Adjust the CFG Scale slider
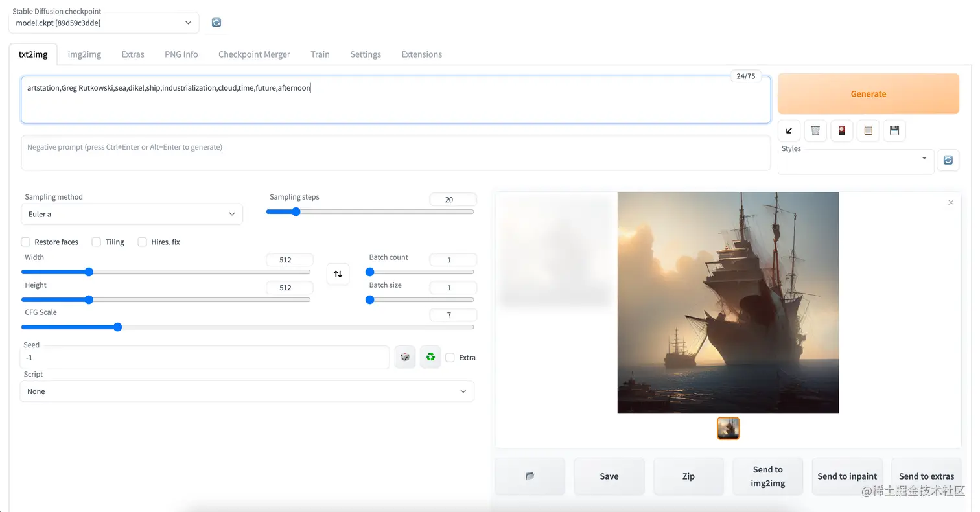The width and height of the screenshot is (980, 512). [248, 327]
